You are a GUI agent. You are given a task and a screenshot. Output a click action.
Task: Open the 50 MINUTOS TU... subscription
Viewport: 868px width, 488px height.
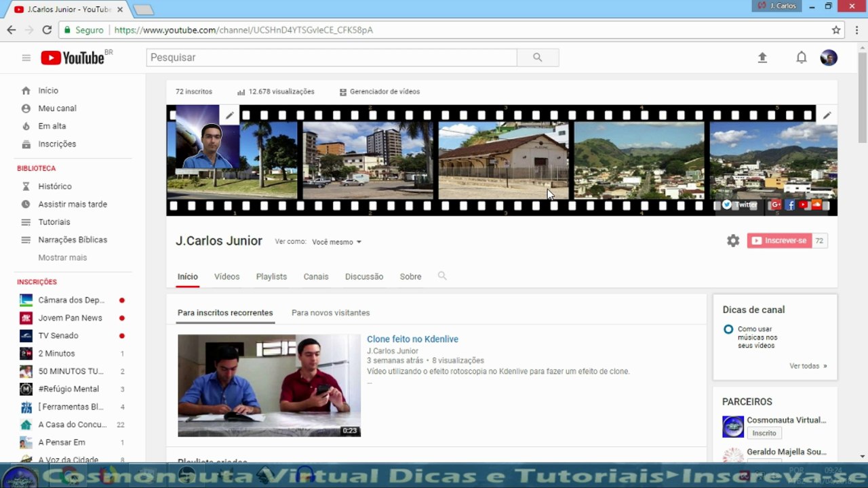71,371
